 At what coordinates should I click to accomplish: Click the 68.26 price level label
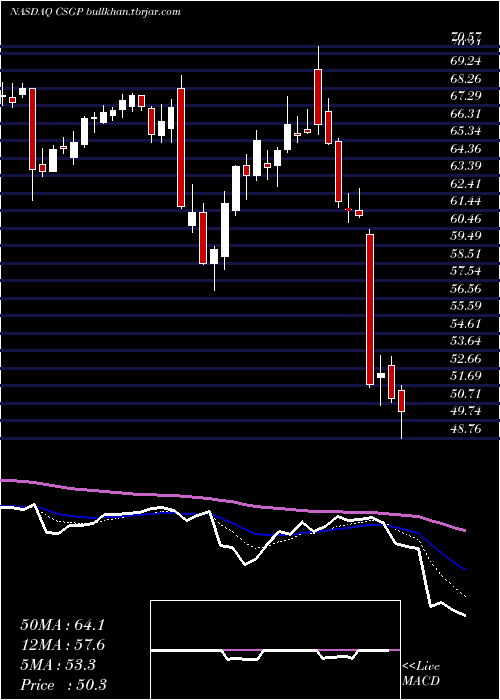pyautogui.click(x=466, y=79)
